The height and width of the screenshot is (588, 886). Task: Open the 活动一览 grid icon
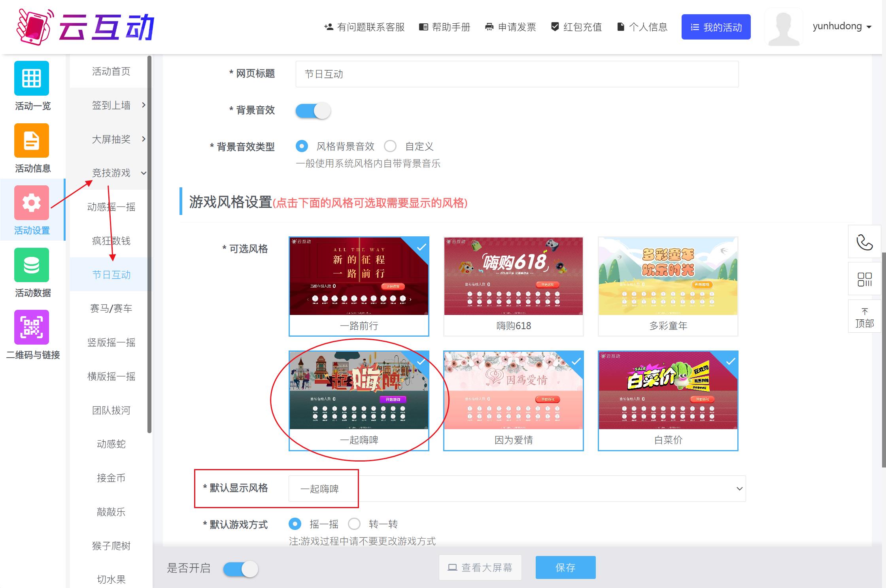pos(32,78)
